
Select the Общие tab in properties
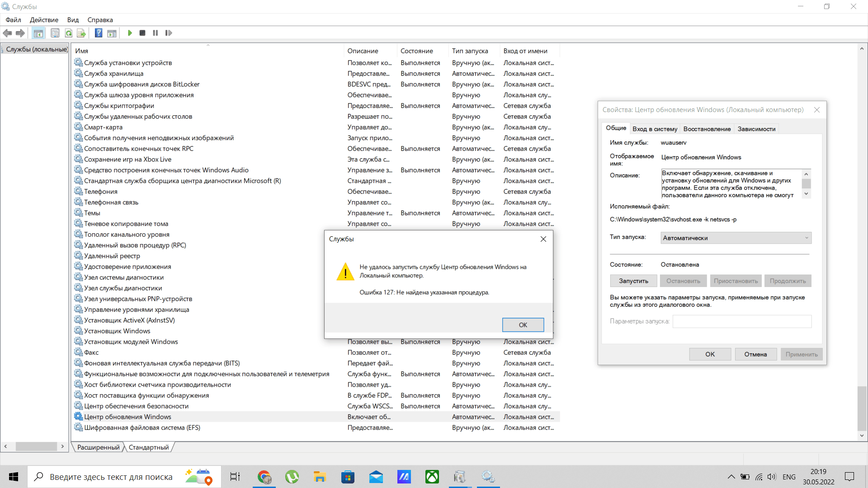point(616,128)
